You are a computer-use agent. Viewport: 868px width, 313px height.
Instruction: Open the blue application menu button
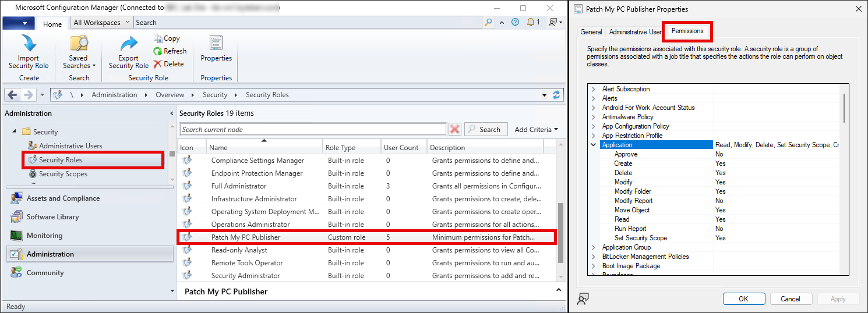19,23
